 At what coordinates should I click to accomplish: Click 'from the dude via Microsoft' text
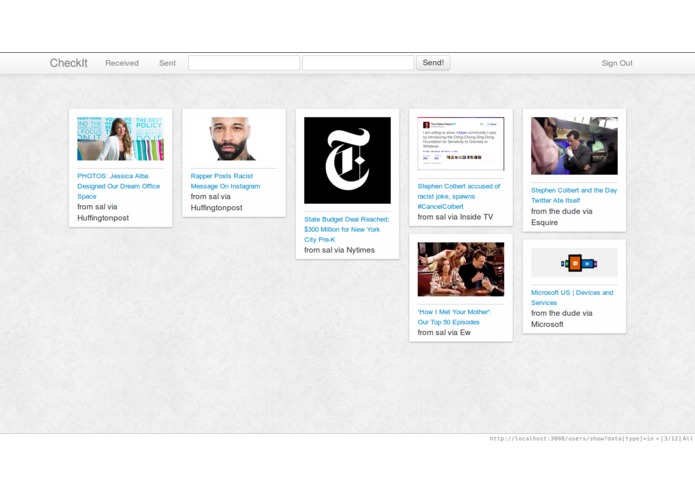562,319
